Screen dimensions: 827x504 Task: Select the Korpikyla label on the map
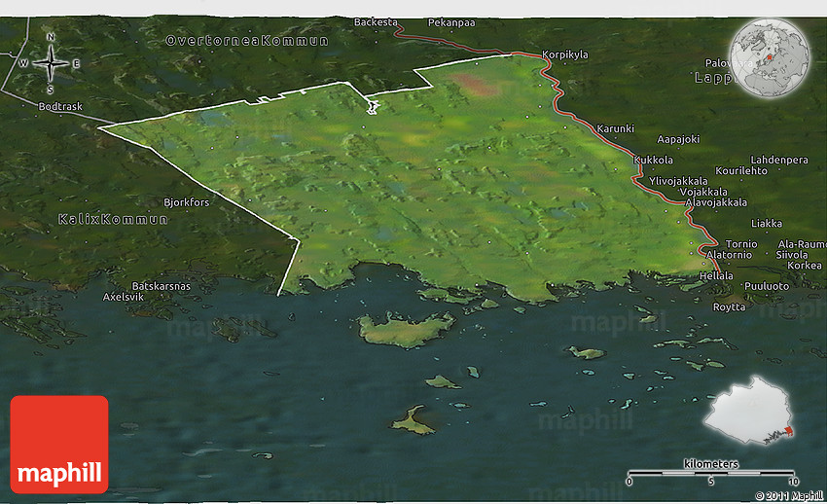coord(565,54)
